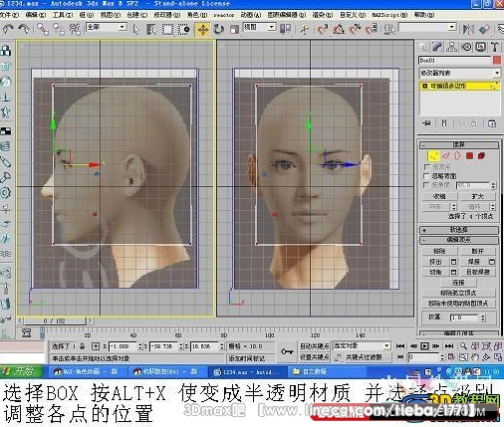Screen dimensions: 504x427
Task: Open the named selection sets dropdown
Action: [x=427, y=28]
